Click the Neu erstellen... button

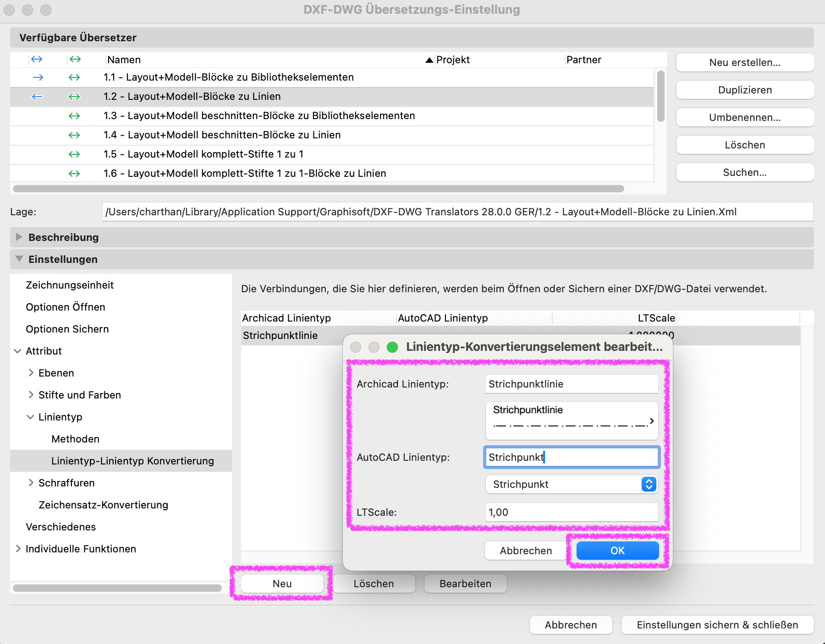coord(745,62)
